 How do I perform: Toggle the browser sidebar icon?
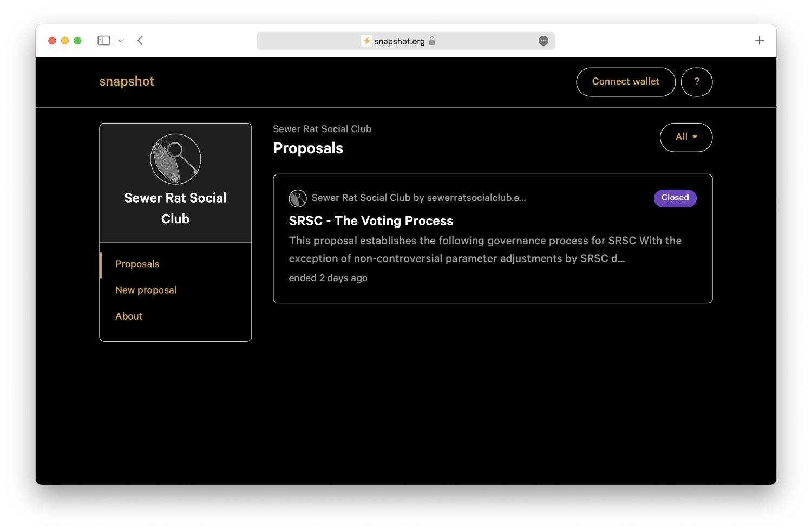(x=103, y=41)
